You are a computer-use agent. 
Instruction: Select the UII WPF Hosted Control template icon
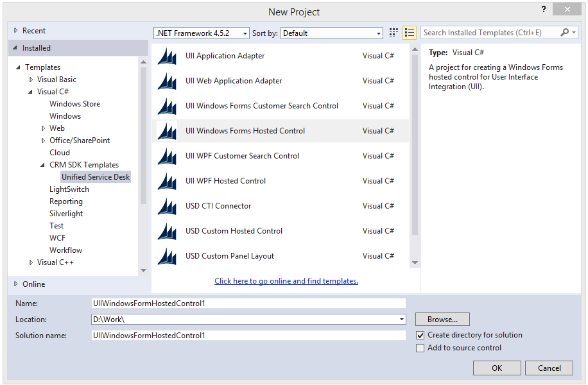click(166, 180)
